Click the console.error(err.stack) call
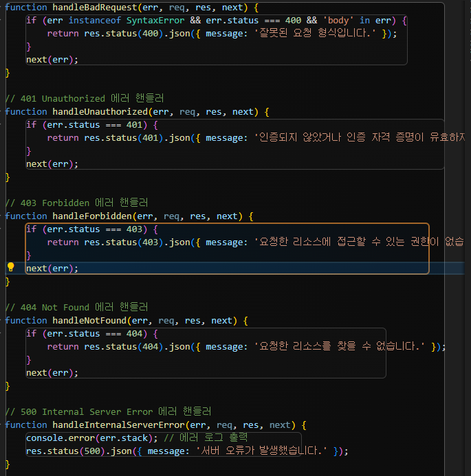This screenshot has height=476, width=471. click(92, 438)
